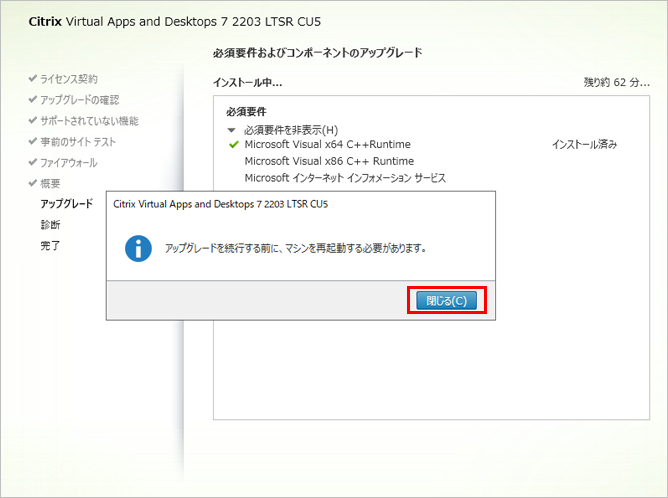Click main window title Citrix Virtual Apps and Desktops
This screenshot has height=498, width=668.
[175, 22]
